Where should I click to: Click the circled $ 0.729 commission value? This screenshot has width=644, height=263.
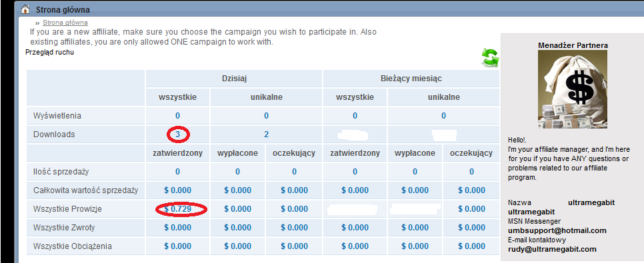click(x=181, y=209)
